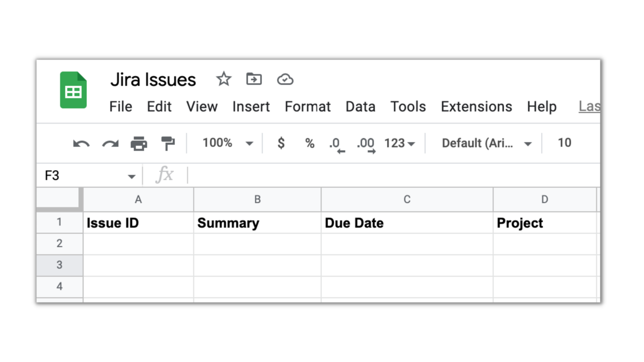The height and width of the screenshot is (362, 644).
Task: Rename the Jira Issues title
Action: (153, 80)
